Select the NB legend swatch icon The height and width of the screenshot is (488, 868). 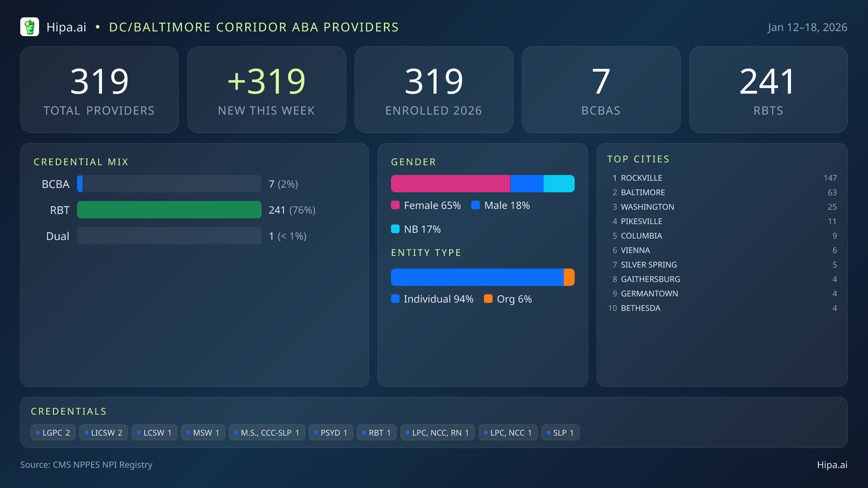point(396,229)
